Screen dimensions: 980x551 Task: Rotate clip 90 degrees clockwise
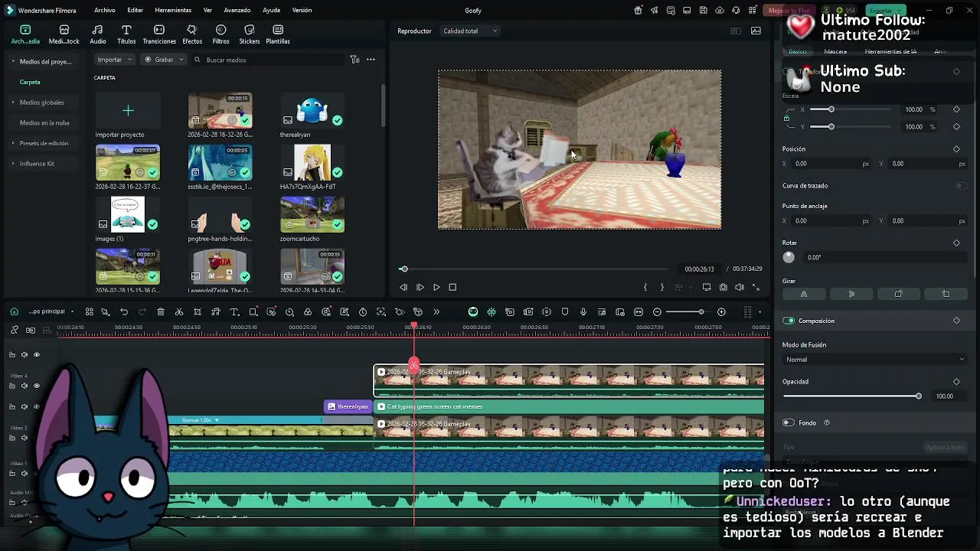pos(898,294)
